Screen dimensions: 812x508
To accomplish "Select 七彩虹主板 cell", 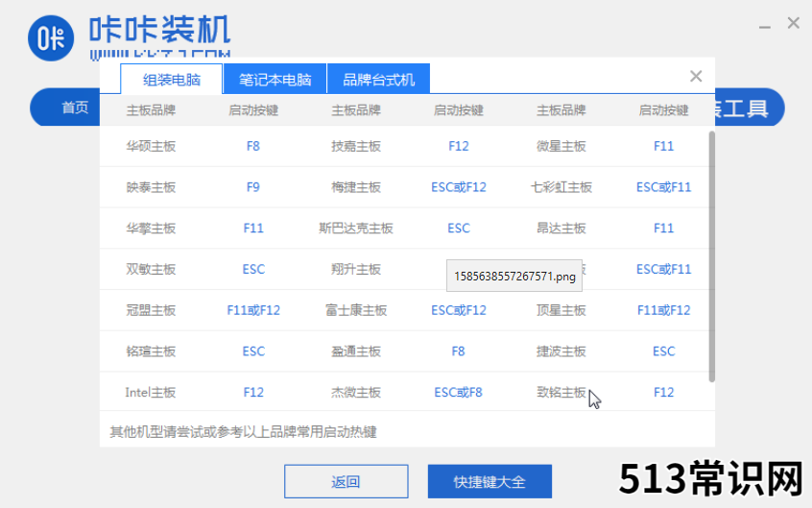I will tap(561, 187).
